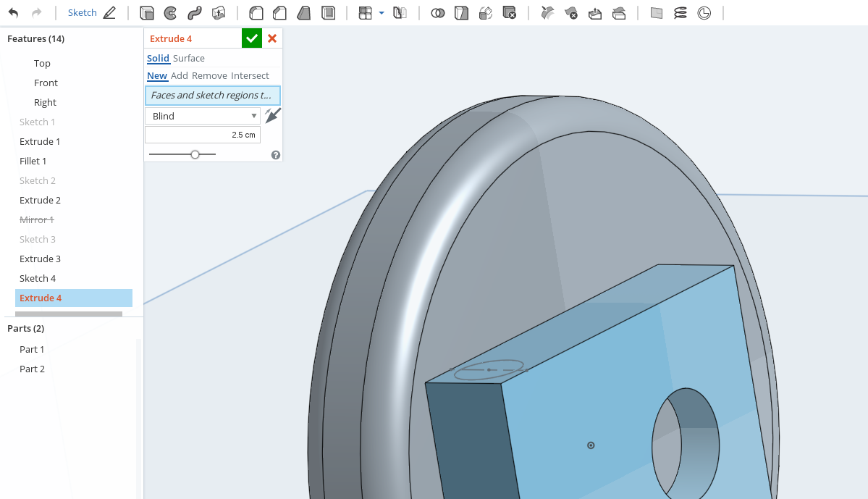Expand the pattern tool dropdown arrow
868x499 pixels.
click(x=382, y=13)
